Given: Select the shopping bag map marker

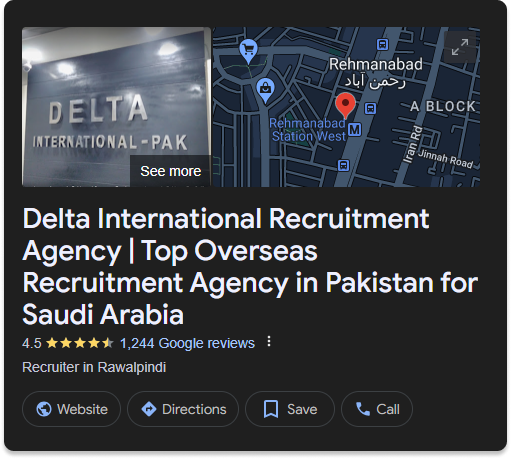Looking at the screenshot, I should click(265, 91).
